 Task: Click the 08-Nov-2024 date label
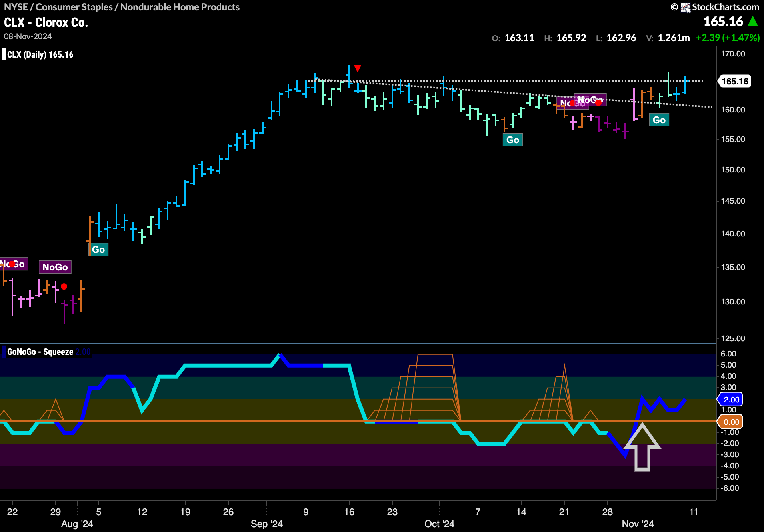click(x=28, y=36)
